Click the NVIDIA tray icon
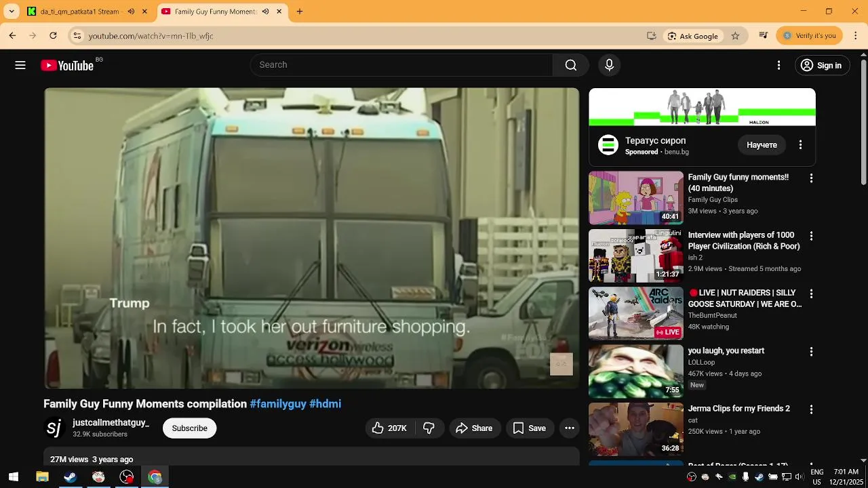Viewport: 868px width, 488px height. click(x=732, y=477)
